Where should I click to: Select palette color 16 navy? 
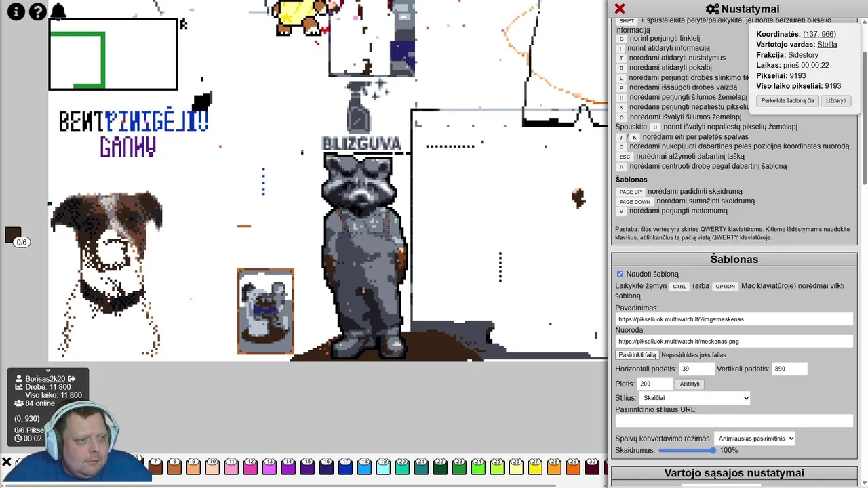[326, 466]
